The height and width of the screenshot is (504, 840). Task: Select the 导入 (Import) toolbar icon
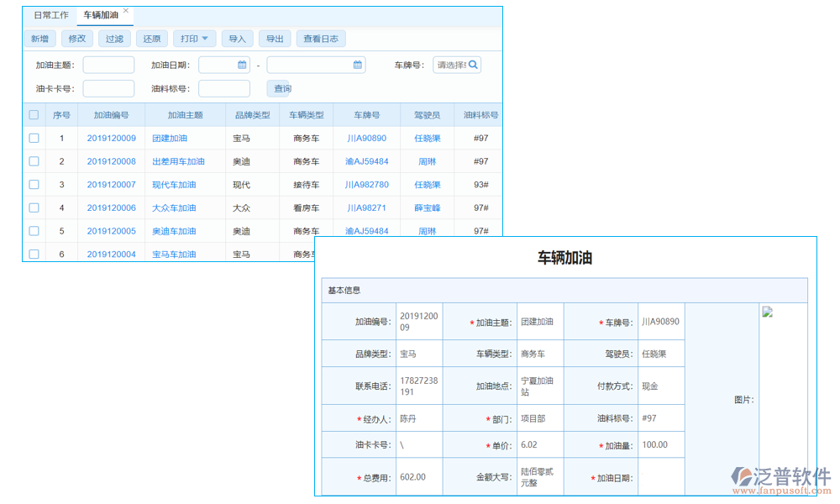[235, 38]
